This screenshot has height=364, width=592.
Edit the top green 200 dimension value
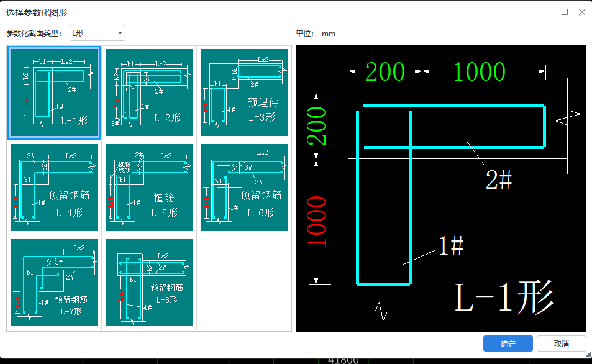point(385,71)
